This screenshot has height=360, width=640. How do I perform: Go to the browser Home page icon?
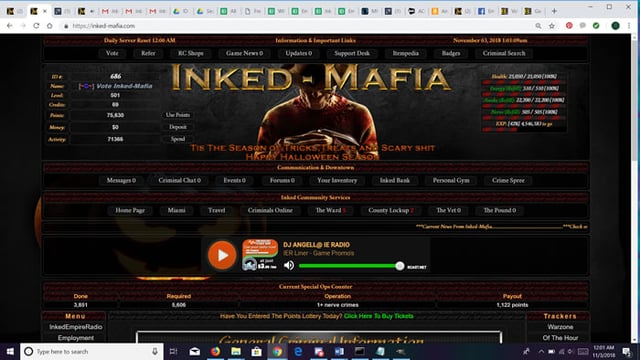(49, 26)
